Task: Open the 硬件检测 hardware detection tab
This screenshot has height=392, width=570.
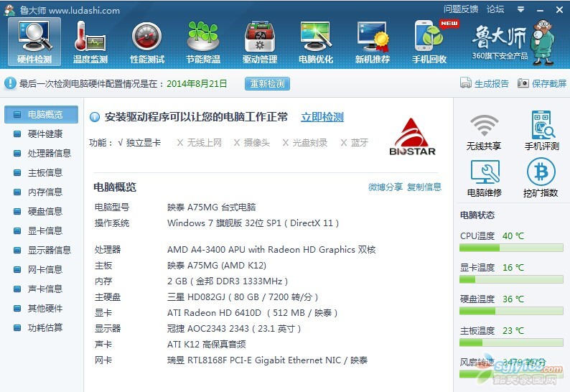Action: 34,42
